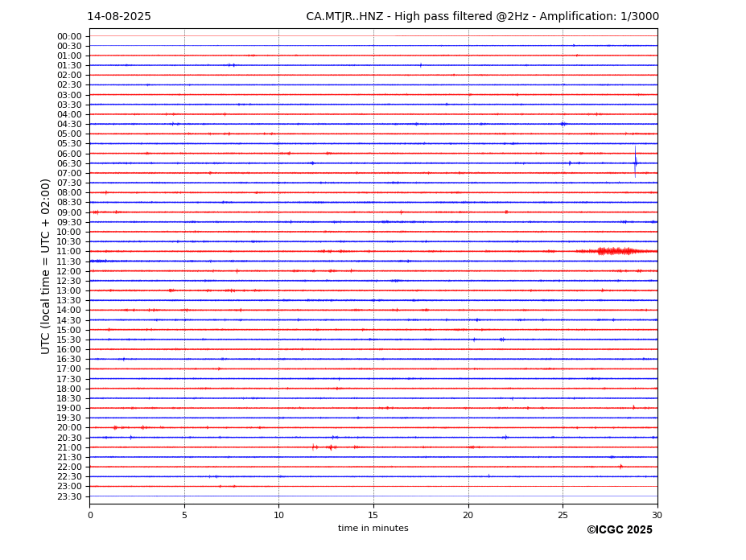Click the 06:30 time row label

69,163
